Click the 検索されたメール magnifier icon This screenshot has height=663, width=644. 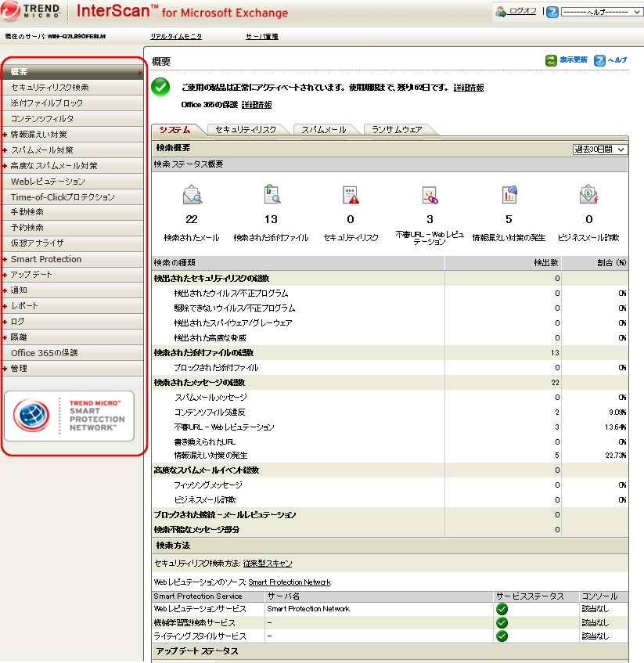pyautogui.click(x=192, y=195)
